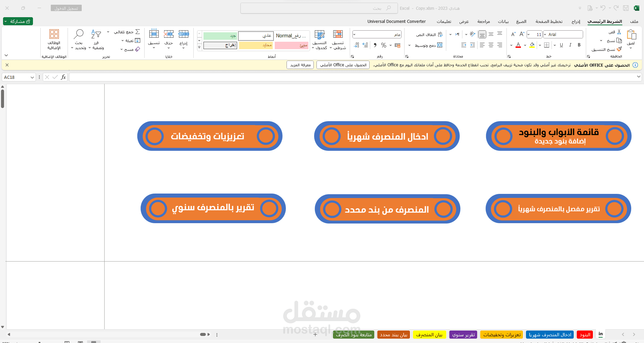The image size is (644, 343).
Task: Toggle align text left
Action: pyautogui.click(x=482, y=45)
